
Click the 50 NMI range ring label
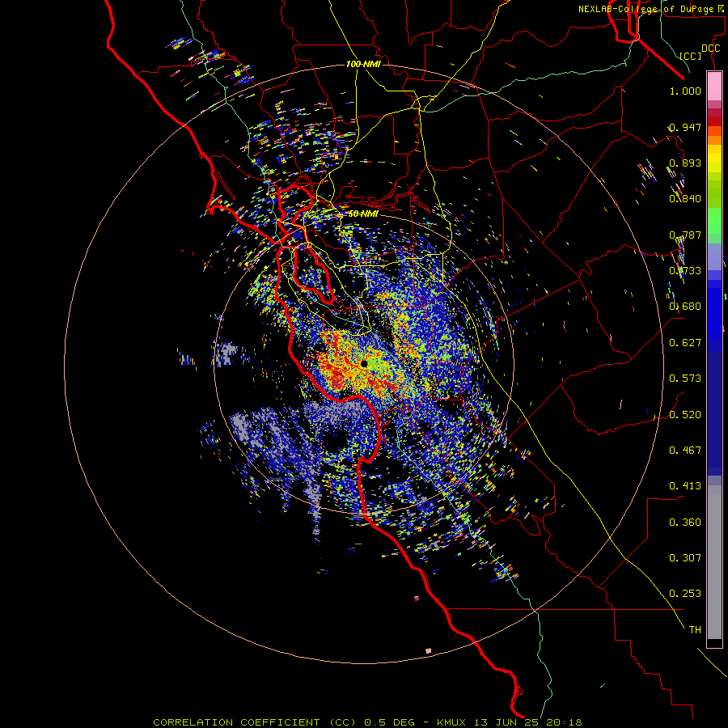point(363,214)
